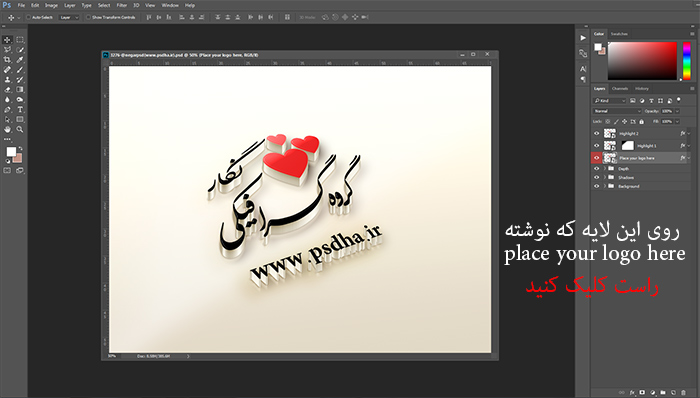Viewport: 700px width, 398px height.
Task: Select the Dodge tool
Action: click(x=20, y=100)
